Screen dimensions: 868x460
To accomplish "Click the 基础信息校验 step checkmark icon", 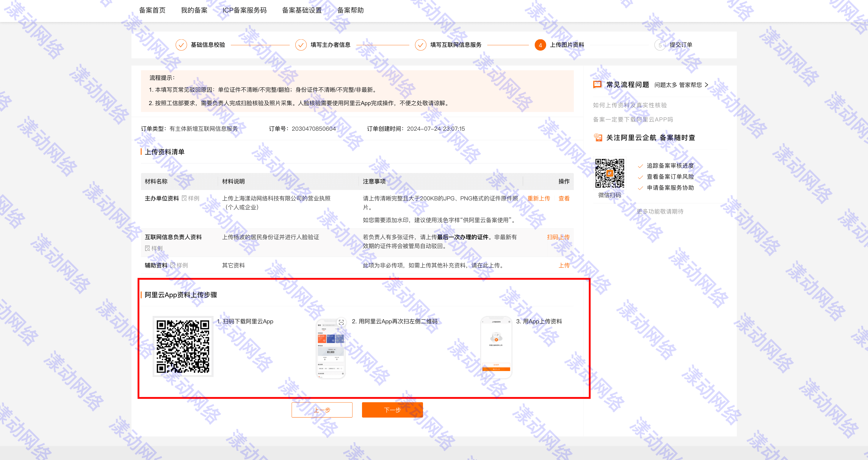I will (x=181, y=45).
